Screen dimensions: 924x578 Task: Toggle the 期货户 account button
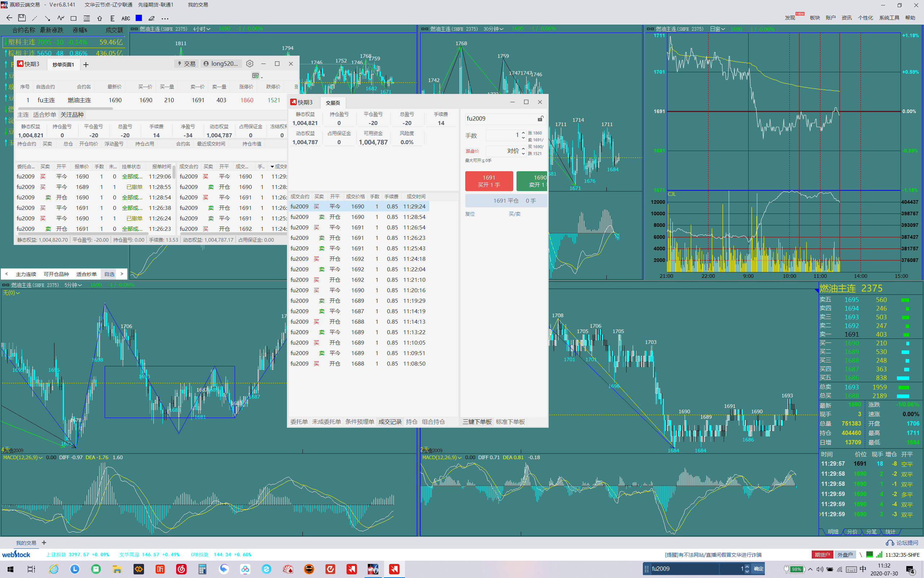[x=822, y=555]
